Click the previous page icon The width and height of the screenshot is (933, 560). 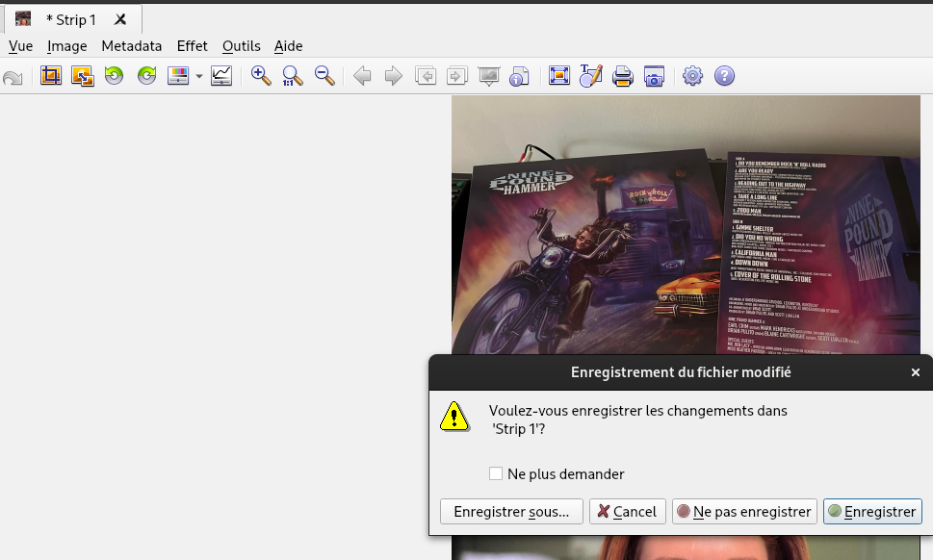coord(426,75)
